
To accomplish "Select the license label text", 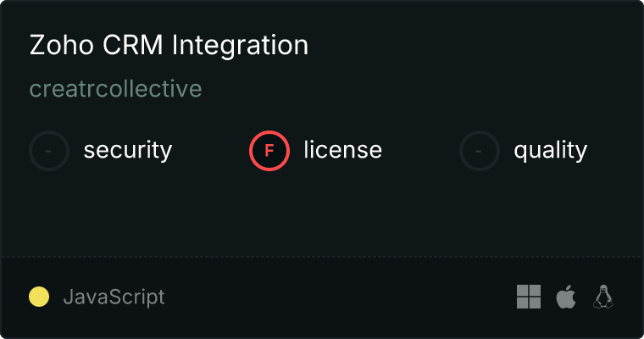I will (x=343, y=151).
